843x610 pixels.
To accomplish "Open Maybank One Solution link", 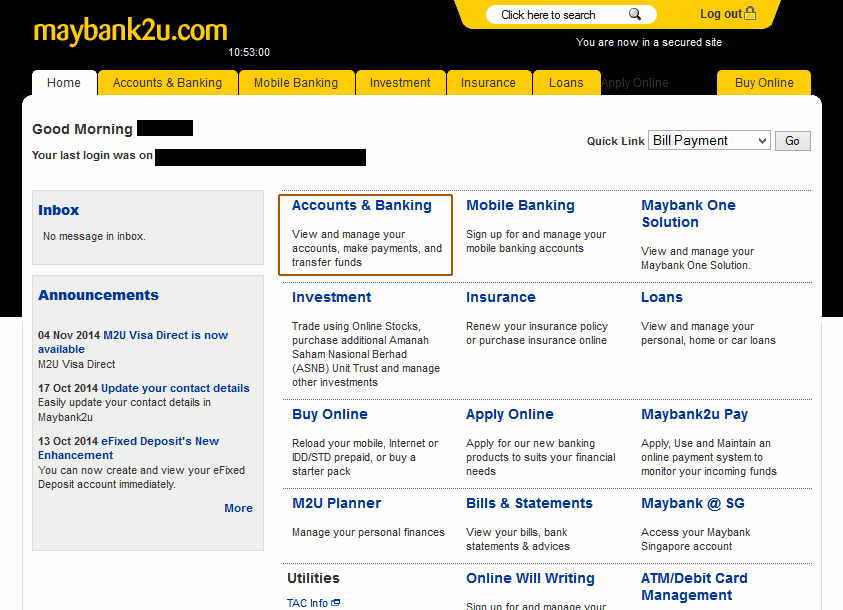I will tap(688, 213).
